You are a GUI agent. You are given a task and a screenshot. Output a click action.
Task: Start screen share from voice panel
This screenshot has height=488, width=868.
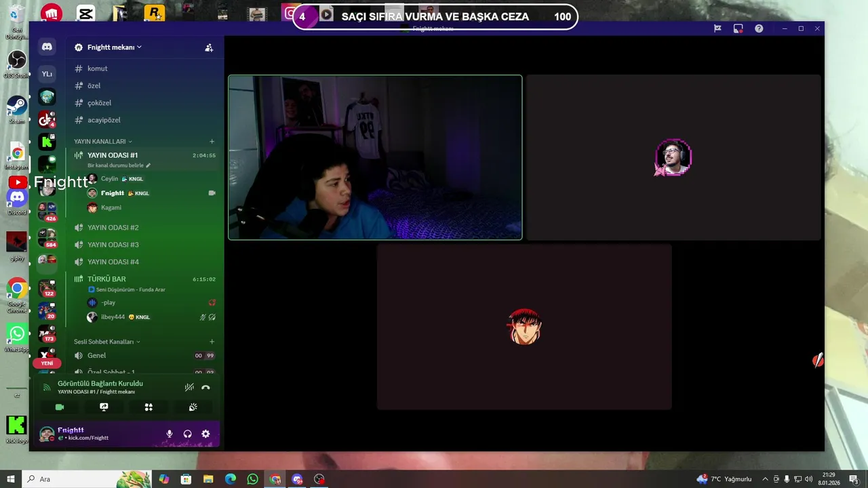104,407
